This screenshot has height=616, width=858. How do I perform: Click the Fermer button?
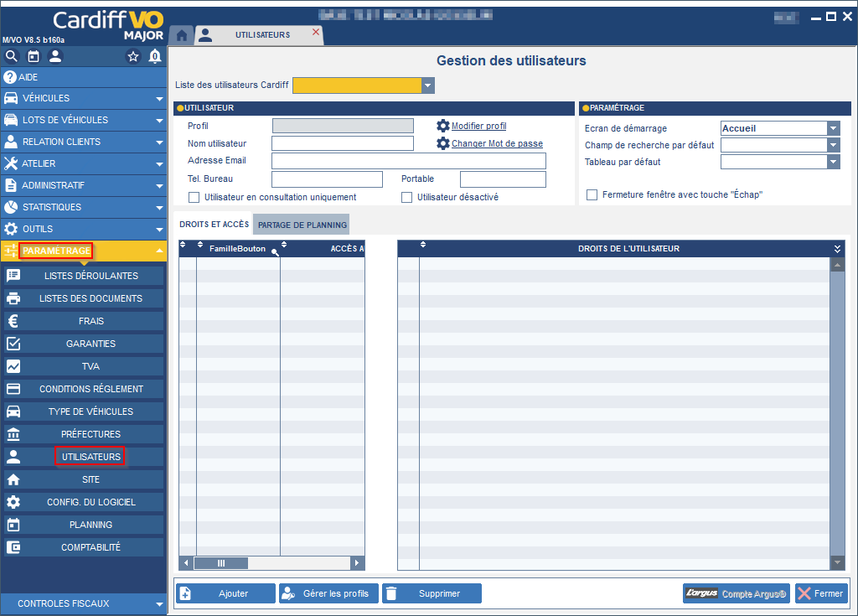click(x=821, y=593)
